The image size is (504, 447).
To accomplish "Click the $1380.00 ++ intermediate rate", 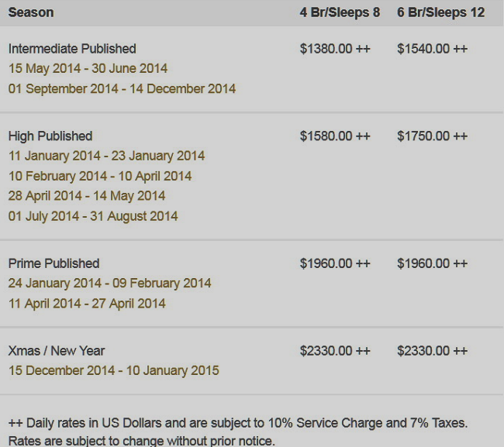I will (335, 49).
